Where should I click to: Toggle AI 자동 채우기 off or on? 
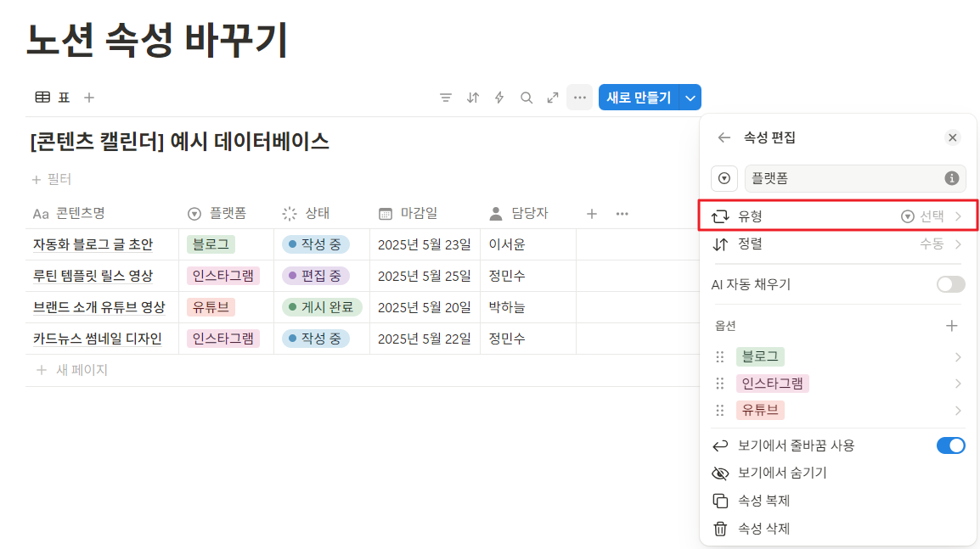[950, 284]
